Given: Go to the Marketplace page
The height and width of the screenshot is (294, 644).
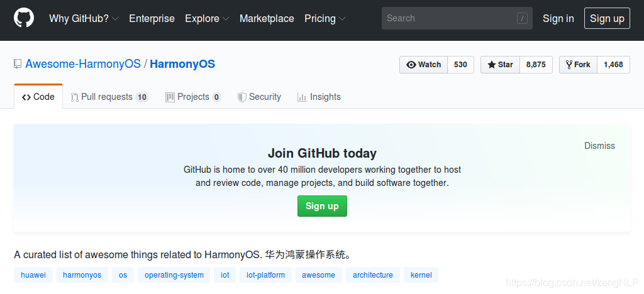Looking at the screenshot, I should 267,18.
